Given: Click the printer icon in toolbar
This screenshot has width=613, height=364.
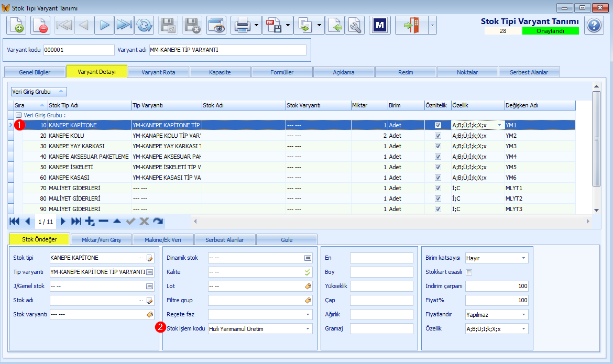Looking at the screenshot, I should tap(242, 26).
